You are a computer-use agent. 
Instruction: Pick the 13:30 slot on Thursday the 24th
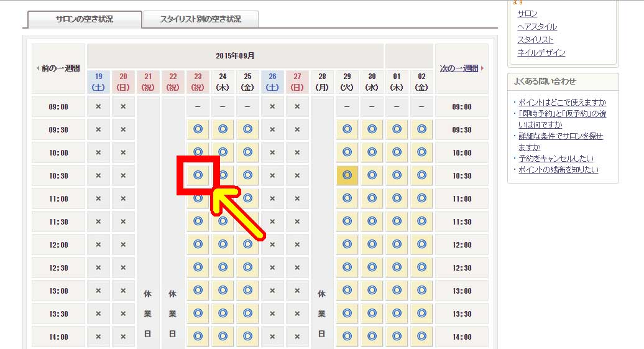click(x=223, y=314)
